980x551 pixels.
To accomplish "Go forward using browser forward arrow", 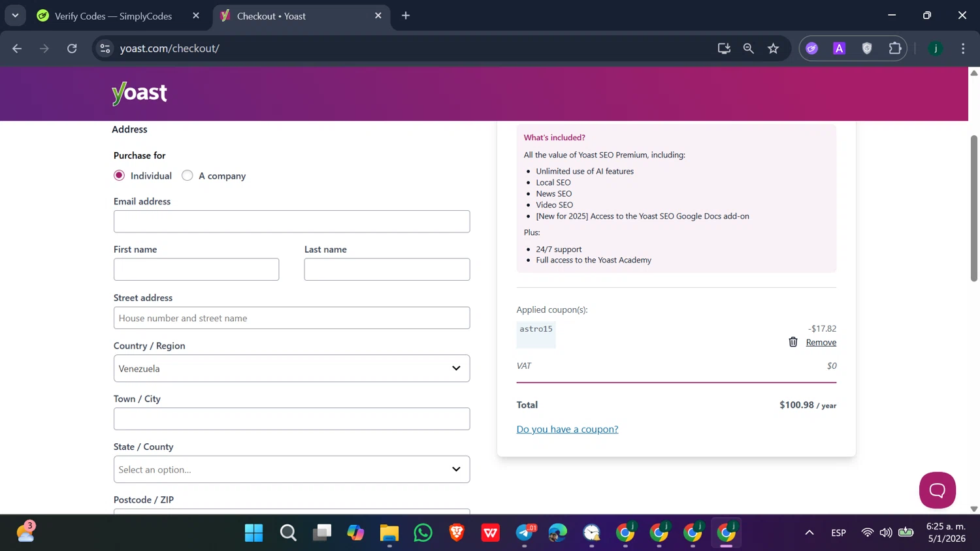I will click(44, 48).
